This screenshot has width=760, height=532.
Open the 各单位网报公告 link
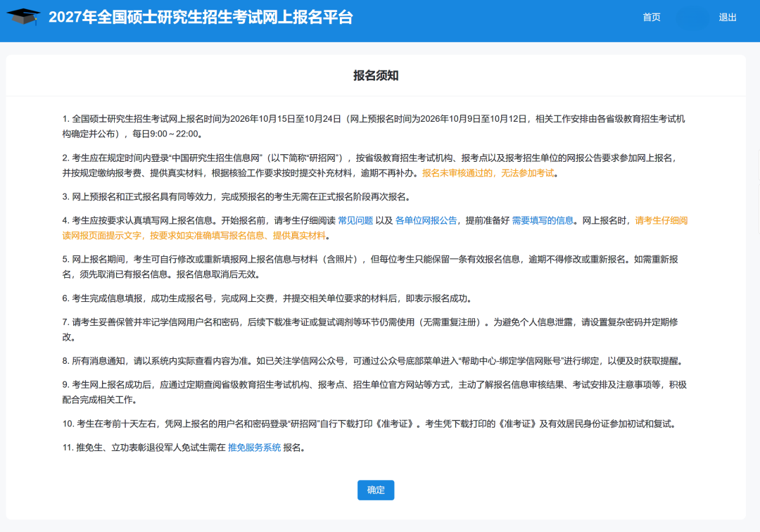(x=426, y=220)
